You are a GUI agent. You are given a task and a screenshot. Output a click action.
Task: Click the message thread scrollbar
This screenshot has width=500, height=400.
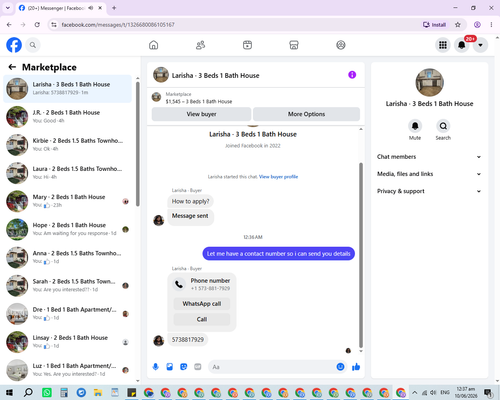pos(361,255)
